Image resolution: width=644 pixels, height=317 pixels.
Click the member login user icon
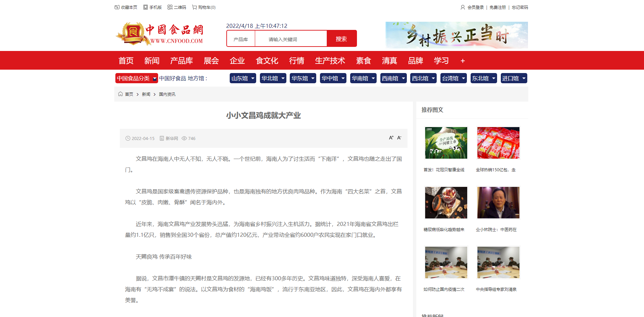(462, 7)
